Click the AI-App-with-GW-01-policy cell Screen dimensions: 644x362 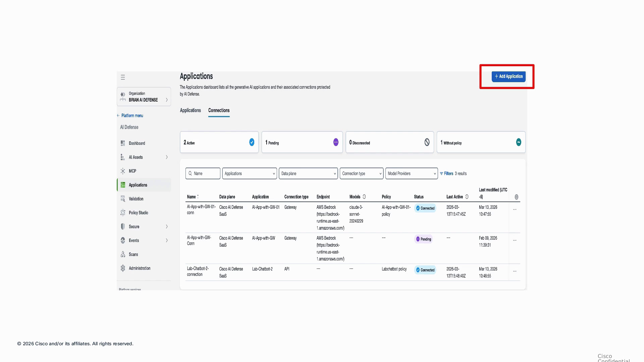coord(396,210)
